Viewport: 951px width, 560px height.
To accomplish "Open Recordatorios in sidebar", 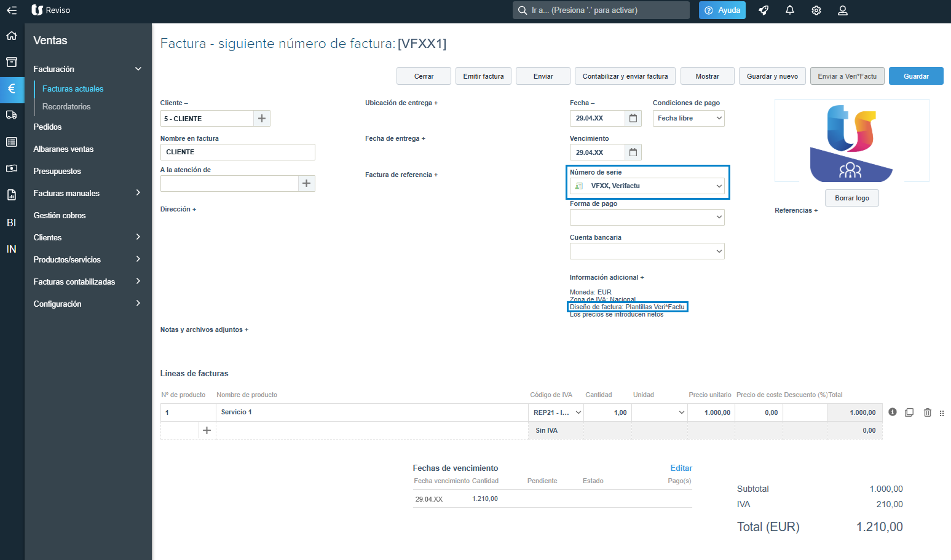I will [66, 106].
